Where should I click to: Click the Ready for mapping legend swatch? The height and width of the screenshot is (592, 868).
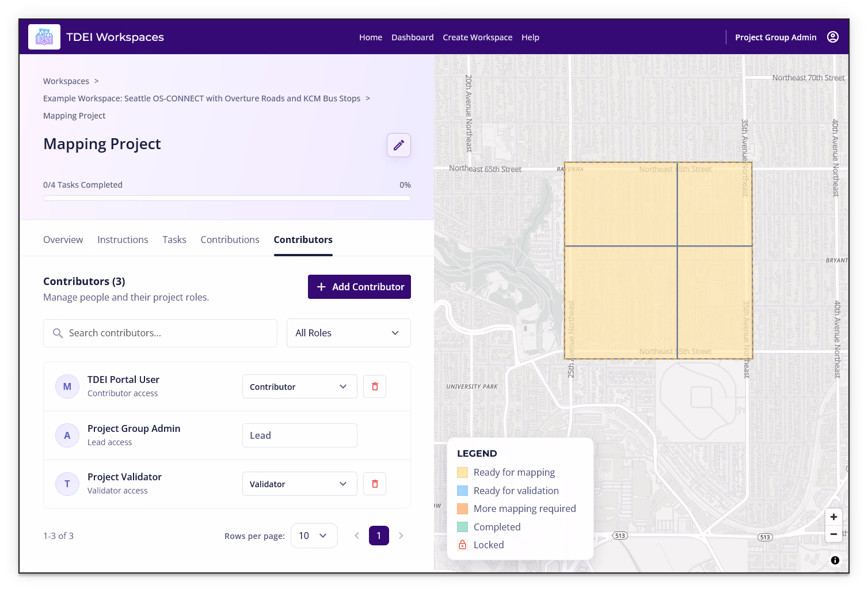tap(462, 473)
